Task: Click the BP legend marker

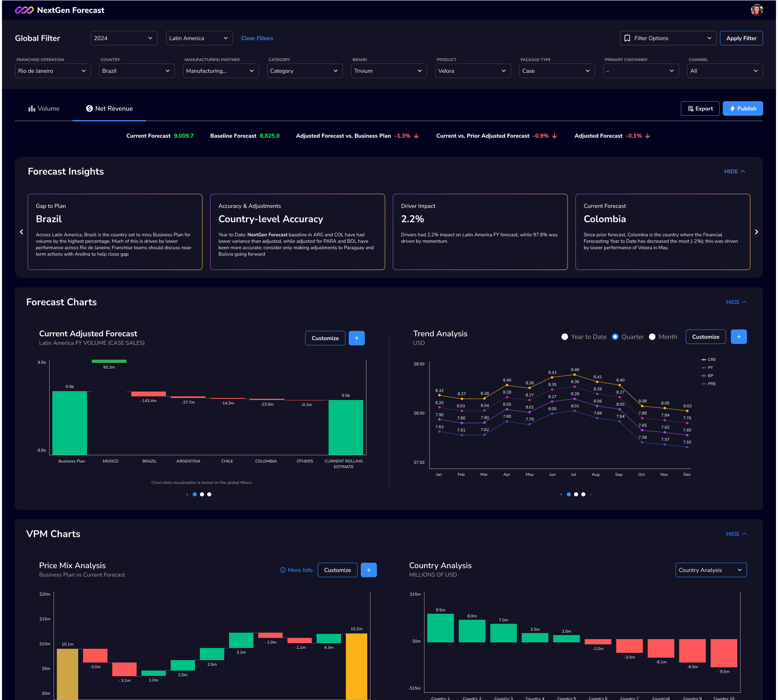Action: (x=704, y=376)
